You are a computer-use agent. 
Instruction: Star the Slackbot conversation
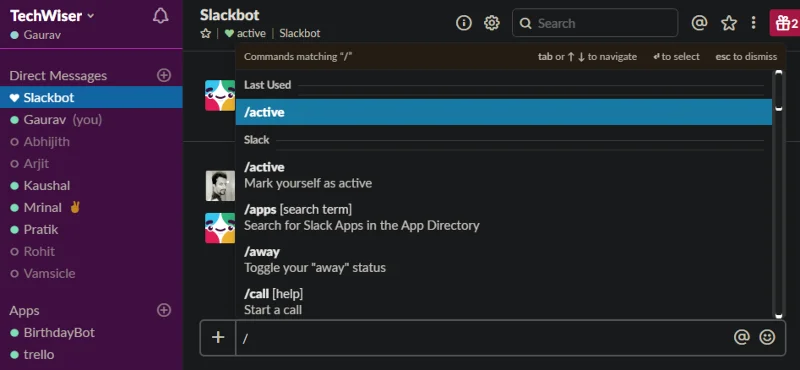(206, 34)
